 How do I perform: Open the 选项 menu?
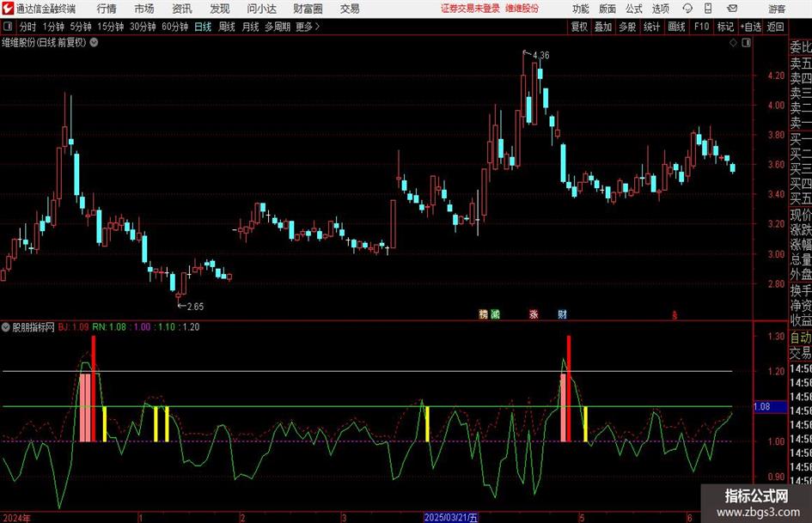pyautogui.click(x=660, y=9)
